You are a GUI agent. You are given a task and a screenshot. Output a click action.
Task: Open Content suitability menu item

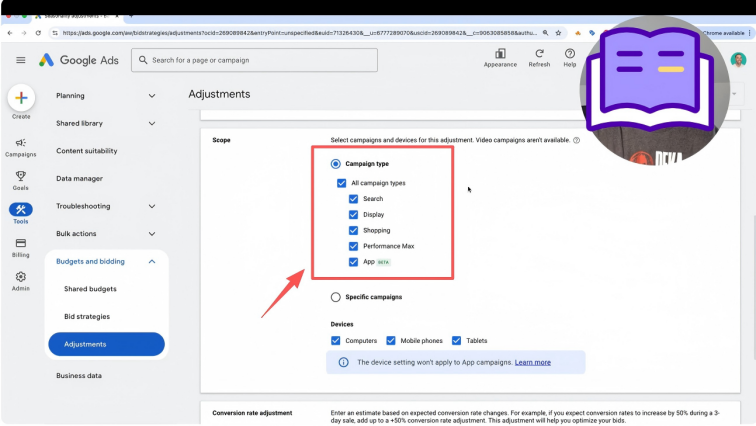click(x=87, y=151)
